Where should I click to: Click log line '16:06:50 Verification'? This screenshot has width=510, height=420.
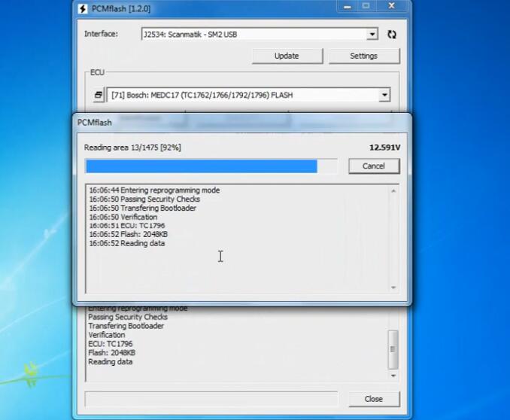pos(123,217)
